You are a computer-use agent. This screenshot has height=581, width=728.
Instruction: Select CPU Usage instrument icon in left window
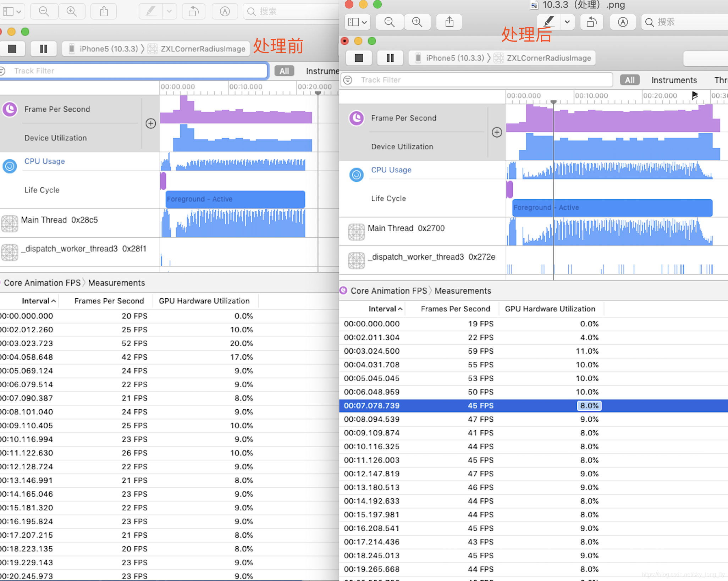[10, 166]
